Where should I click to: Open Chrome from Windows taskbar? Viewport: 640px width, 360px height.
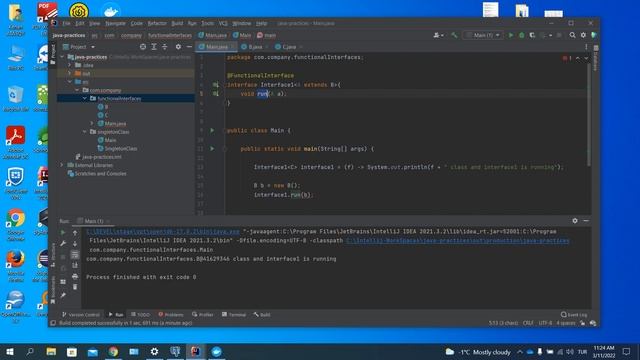113,352
